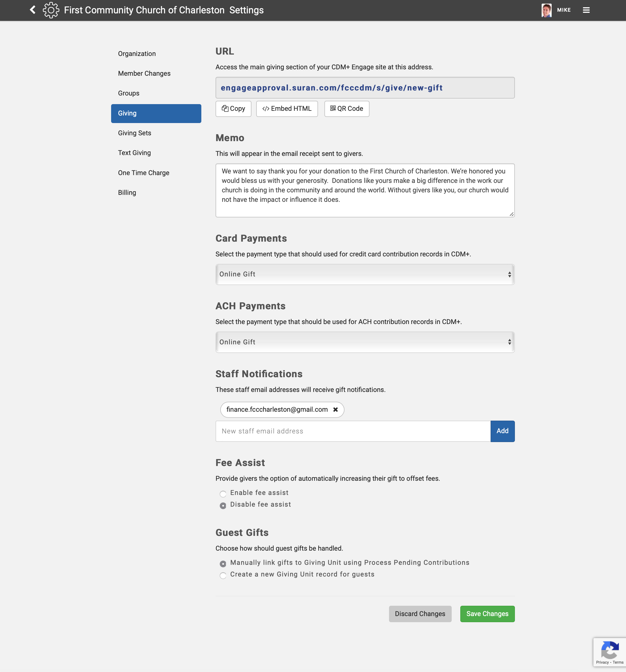Open the Giving Sets settings tab
This screenshot has width=626, height=672.
tap(135, 133)
